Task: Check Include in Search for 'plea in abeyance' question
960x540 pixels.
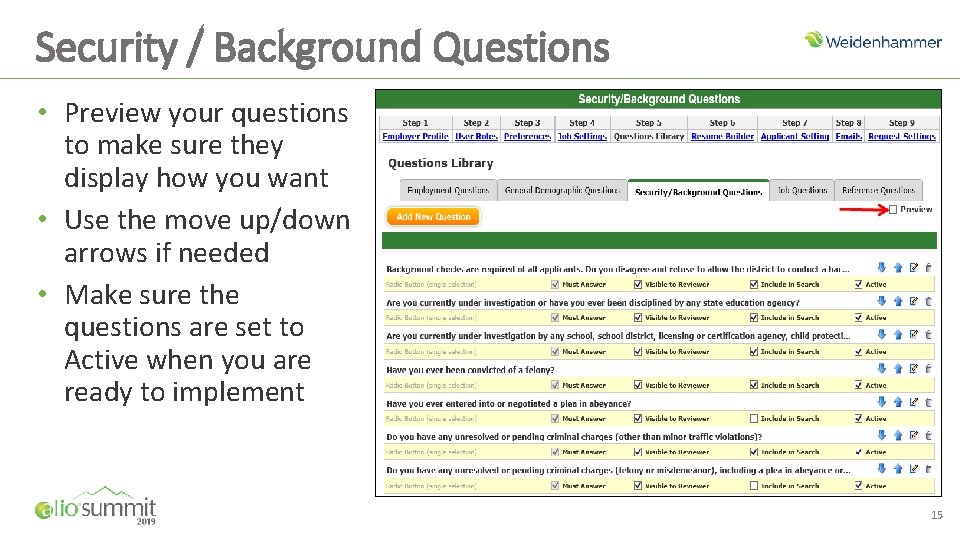Action: 754,418
